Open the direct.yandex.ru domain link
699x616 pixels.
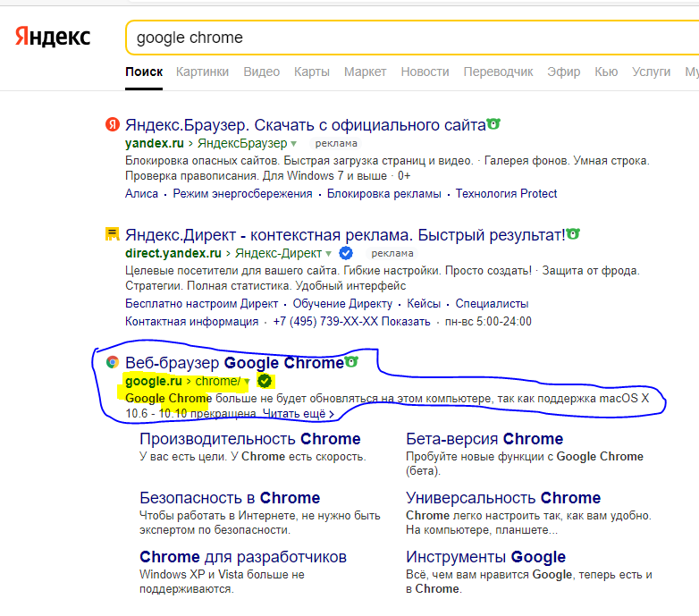tap(173, 253)
